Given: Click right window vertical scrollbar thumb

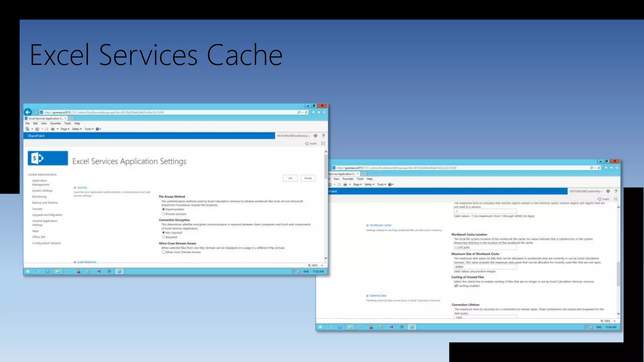Looking at the screenshot, I should click(618, 273).
